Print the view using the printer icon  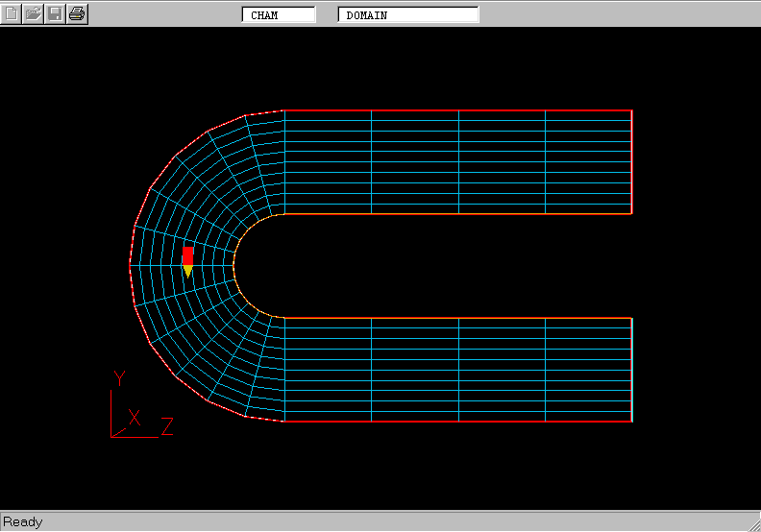click(x=77, y=13)
